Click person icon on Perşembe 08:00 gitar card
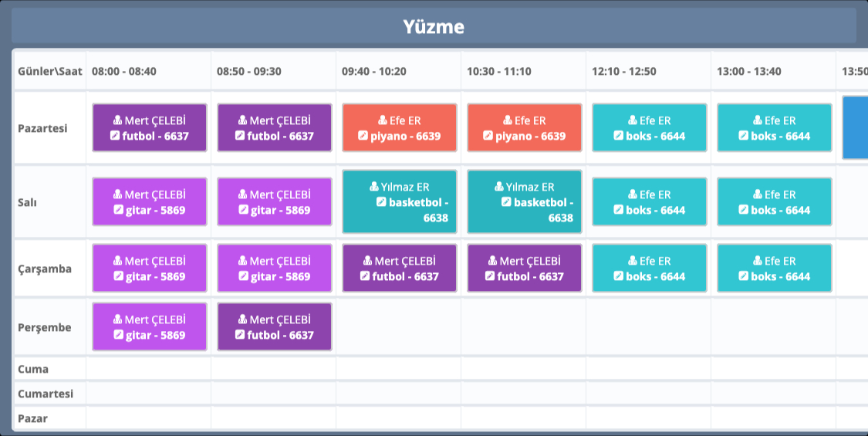 point(117,319)
